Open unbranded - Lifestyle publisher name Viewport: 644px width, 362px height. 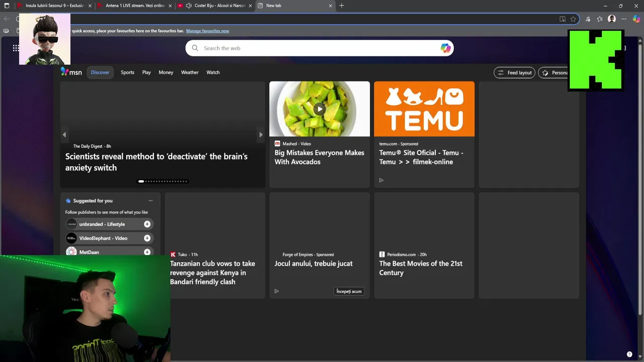coord(102,224)
